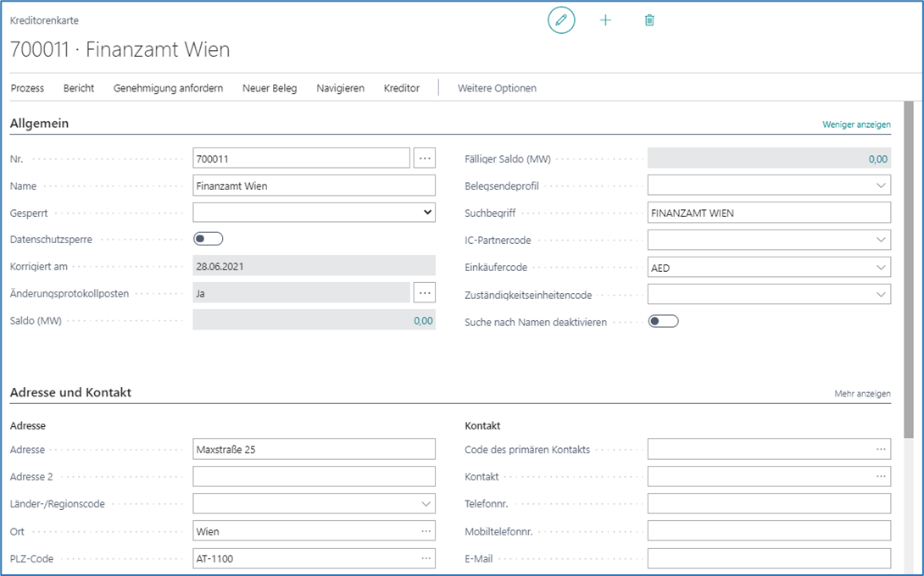924x576 pixels.
Task: Click the Suchbegriff input field
Action: click(x=769, y=213)
